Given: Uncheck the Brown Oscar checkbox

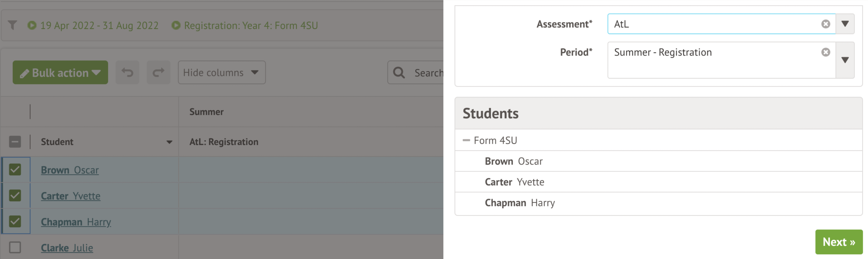Looking at the screenshot, I should click(x=15, y=169).
